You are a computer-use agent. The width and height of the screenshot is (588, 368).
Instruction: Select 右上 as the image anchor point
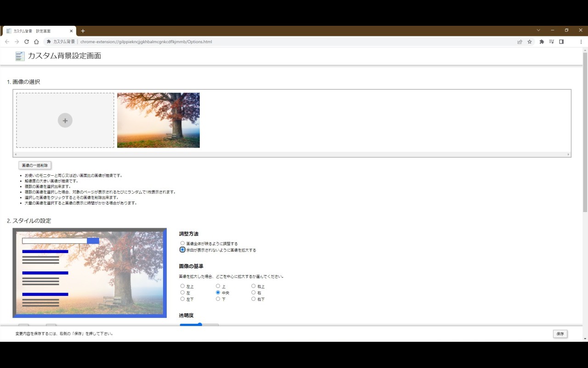tap(254, 286)
